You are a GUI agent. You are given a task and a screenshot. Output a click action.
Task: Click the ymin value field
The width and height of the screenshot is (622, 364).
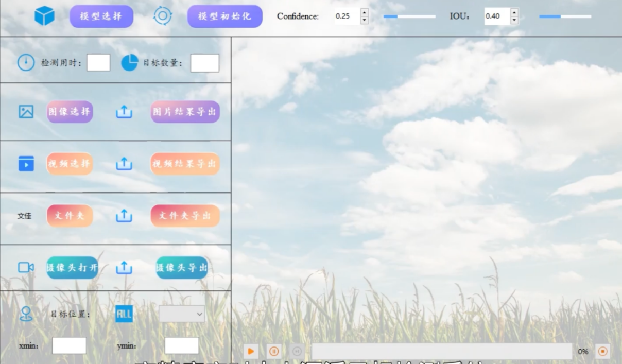tap(182, 345)
